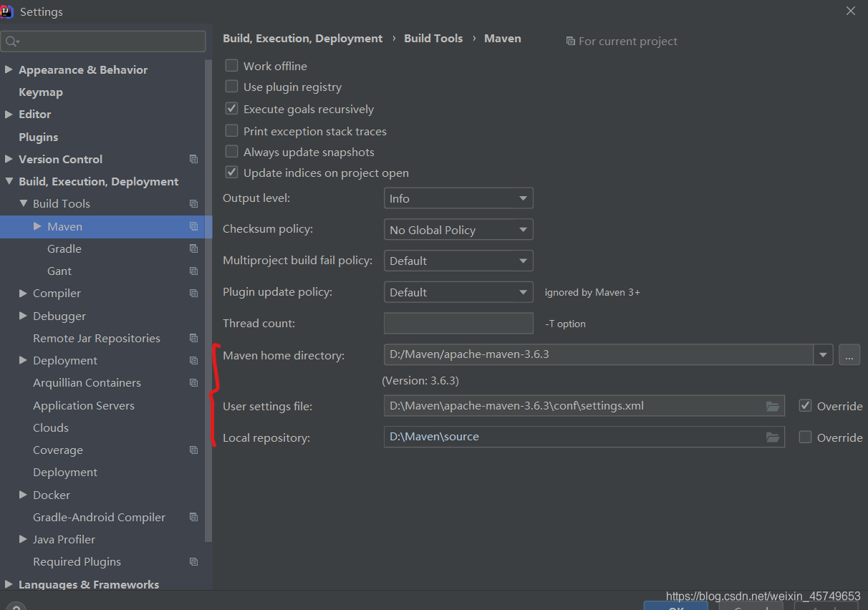Viewport: 868px width, 610px height.
Task: Collapse the Build Tools node
Action: [x=23, y=203]
